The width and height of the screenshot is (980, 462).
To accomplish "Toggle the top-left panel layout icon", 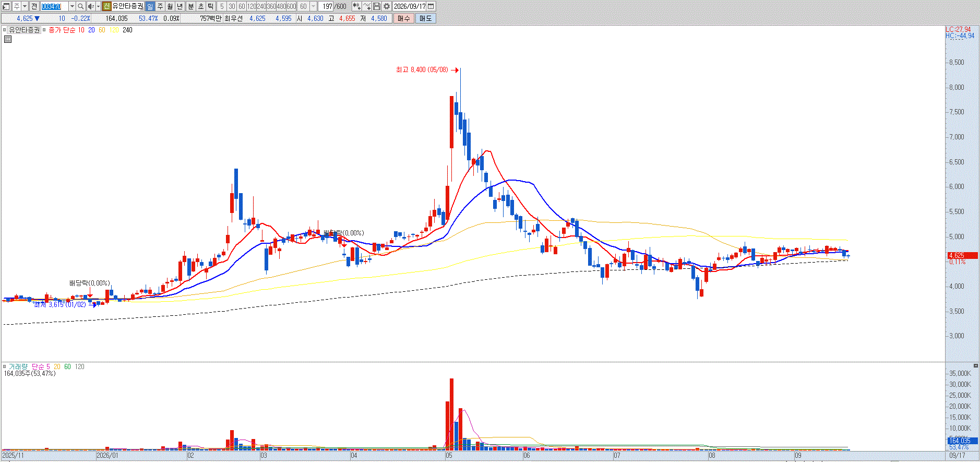I will [x=6, y=6].
